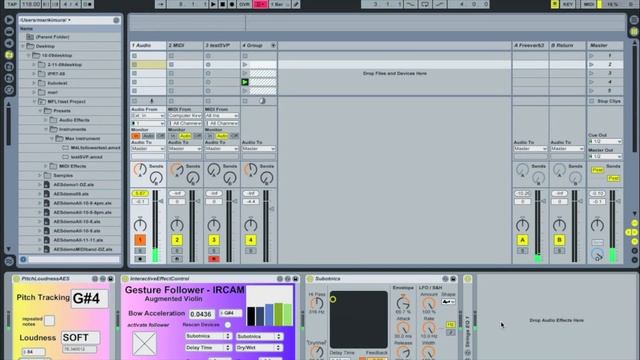Select the testSVP.amxd preset file
This screenshot has width=640, height=360.
click(x=87, y=157)
